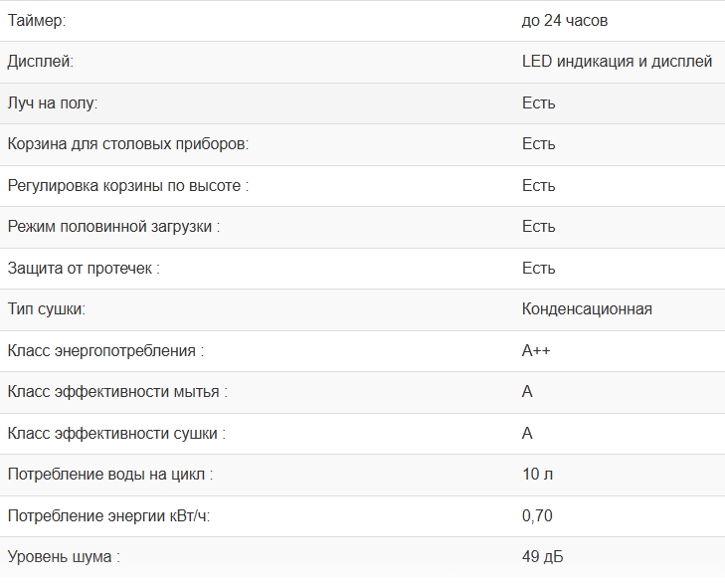Select the 'Конденсационная' drying type value

point(587,309)
